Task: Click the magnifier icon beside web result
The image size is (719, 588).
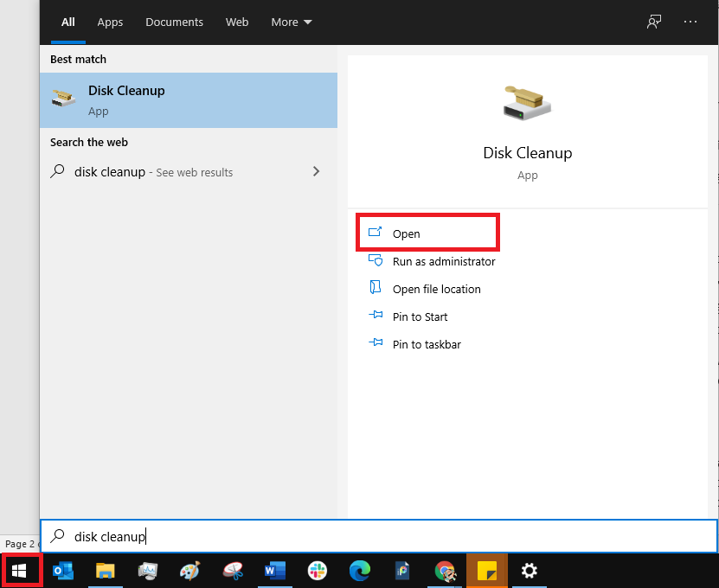Action: (57, 171)
